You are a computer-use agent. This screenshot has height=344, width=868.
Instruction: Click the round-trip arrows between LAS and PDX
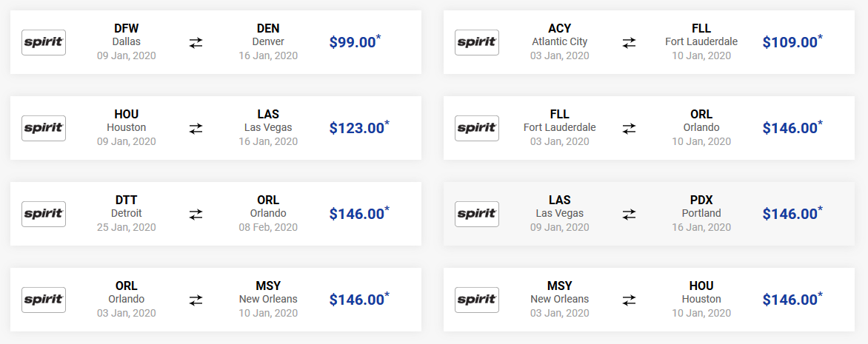tap(629, 214)
